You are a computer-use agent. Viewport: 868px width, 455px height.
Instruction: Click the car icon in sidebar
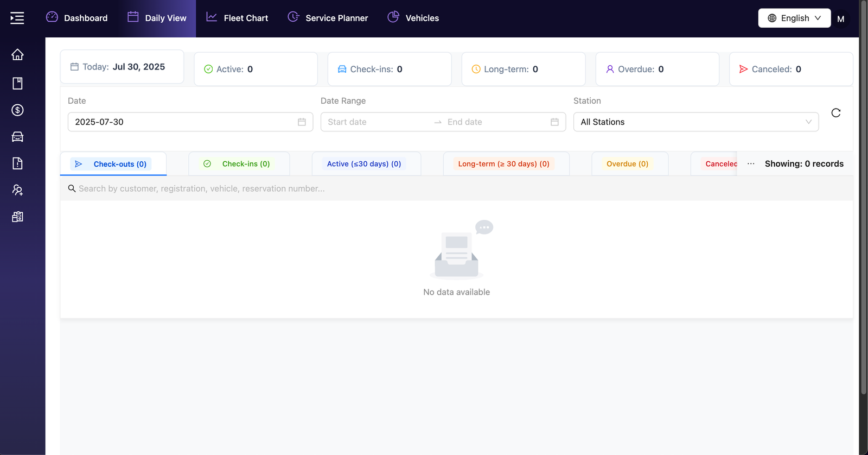coord(17,137)
